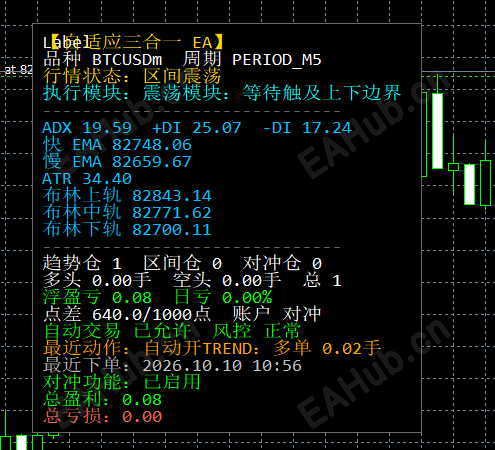The width and height of the screenshot is (495, 450).
Task: Click the 布林下轨 82700.11 row
Action: (127, 230)
